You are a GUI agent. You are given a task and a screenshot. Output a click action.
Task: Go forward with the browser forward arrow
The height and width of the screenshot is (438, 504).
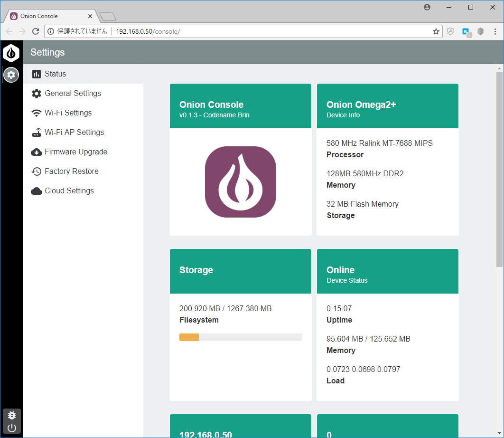pyautogui.click(x=22, y=31)
